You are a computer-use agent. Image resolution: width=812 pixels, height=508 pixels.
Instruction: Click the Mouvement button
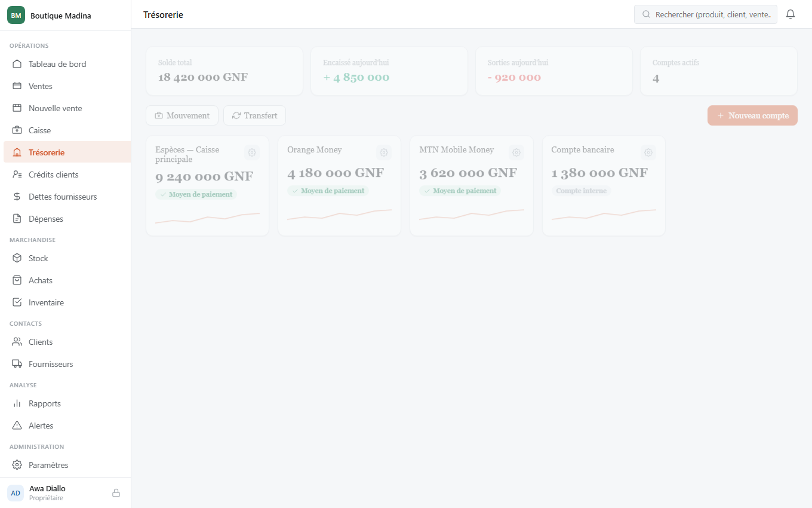pyautogui.click(x=182, y=115)
